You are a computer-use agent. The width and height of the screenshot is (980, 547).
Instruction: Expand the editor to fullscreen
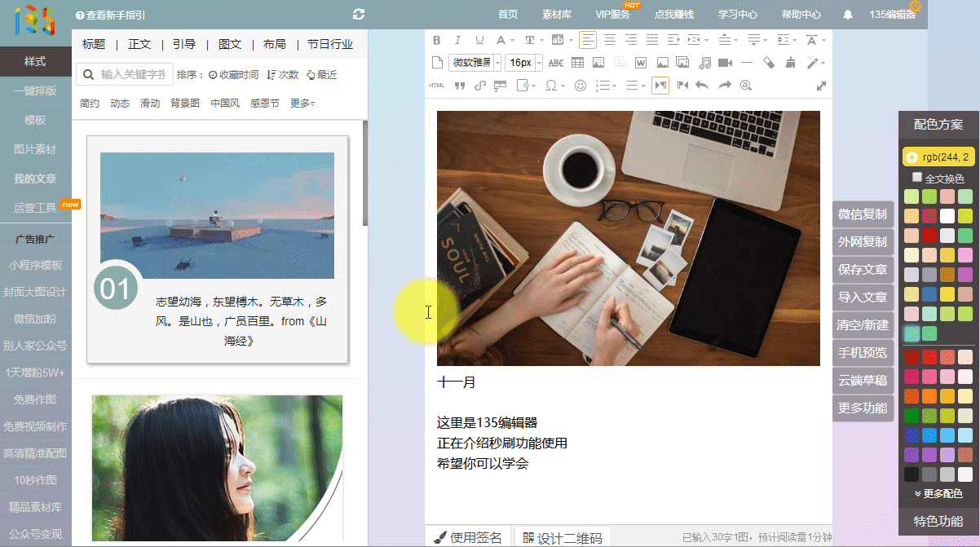click(821, 86)
